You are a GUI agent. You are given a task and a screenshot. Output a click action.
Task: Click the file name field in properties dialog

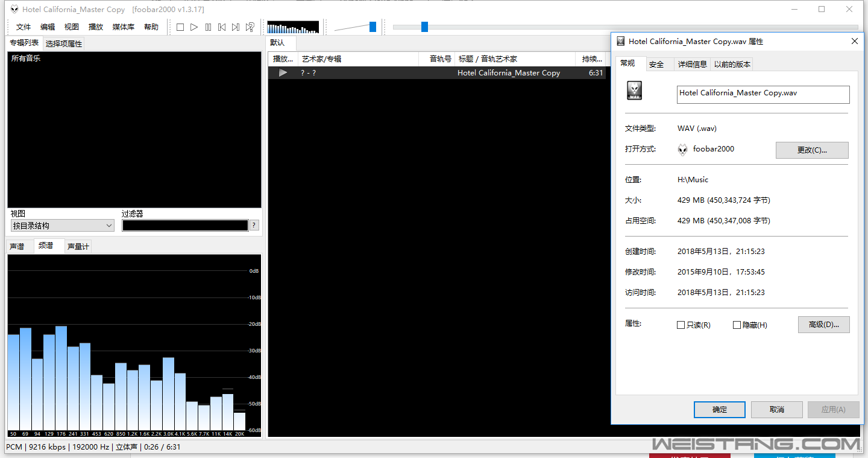[763, 94]
